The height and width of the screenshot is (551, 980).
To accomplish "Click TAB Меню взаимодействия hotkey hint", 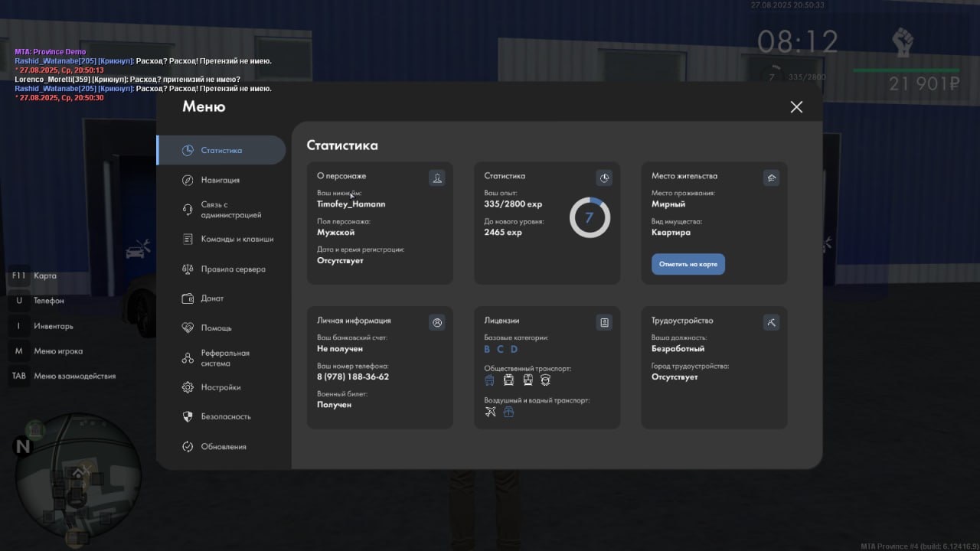I will tap(63, 376).
